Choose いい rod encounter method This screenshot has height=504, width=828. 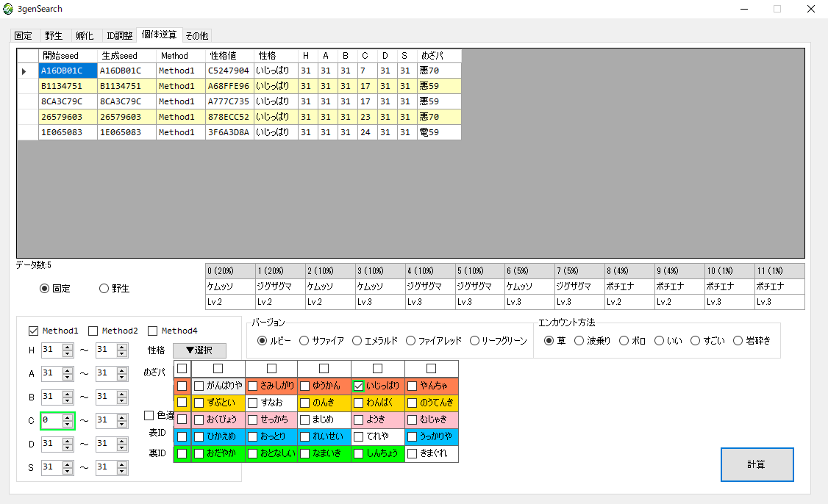coord(668,341)
